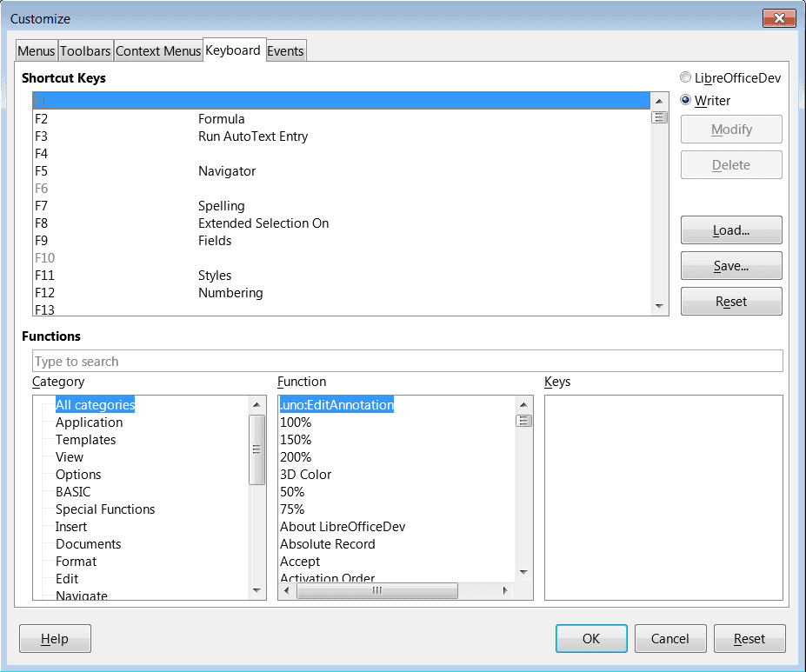
Task: Click the Shortcut Keys list scroll-down arrow
Action: tap(659, 306)
